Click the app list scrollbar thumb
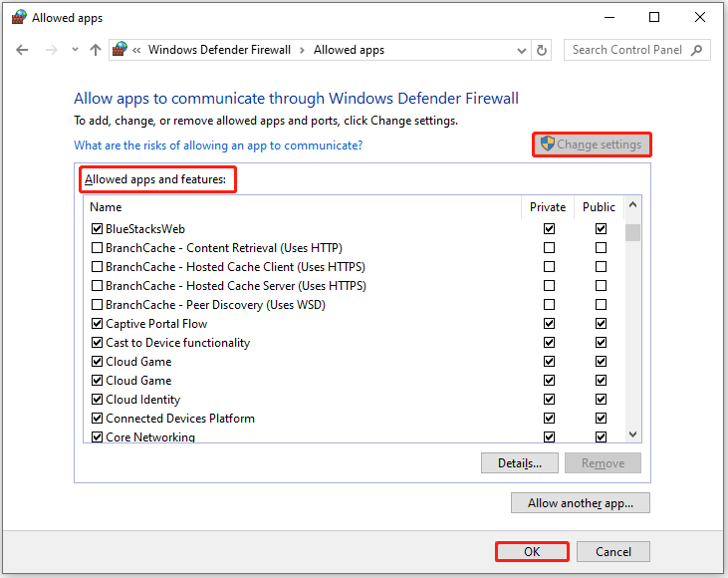Screen dimensions: 728x578 tap(632, 233)
